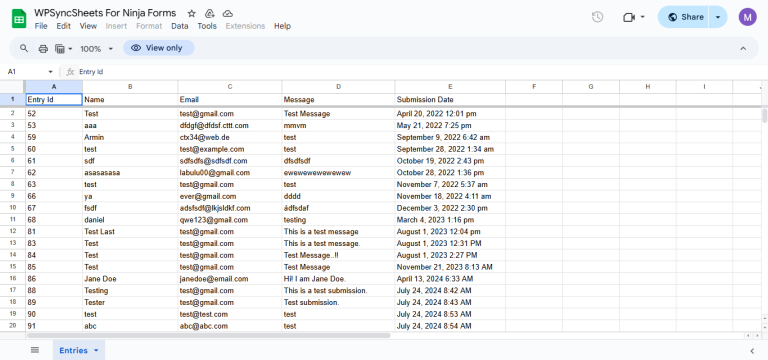Image resolution: width=768 pixels, height=360 pixels.
Task: Select cell asasasasa
Action: coord(130,172)
